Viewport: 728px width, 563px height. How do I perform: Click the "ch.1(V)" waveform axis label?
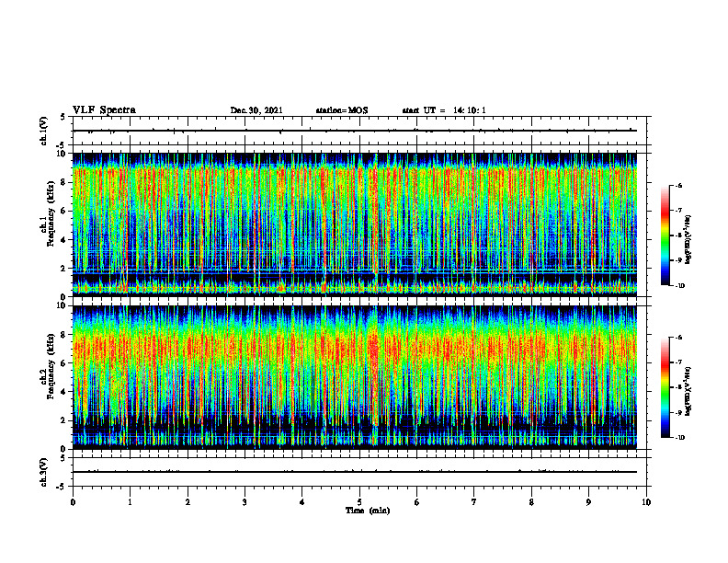[x=43, y=131]
